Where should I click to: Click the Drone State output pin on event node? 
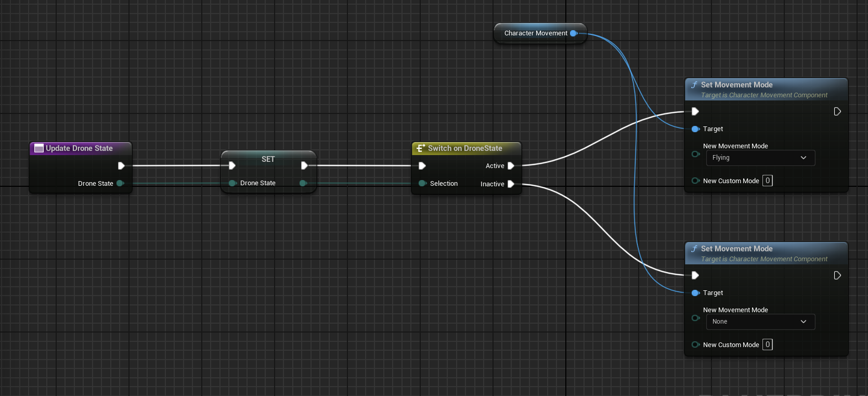[x=120, y=183]
